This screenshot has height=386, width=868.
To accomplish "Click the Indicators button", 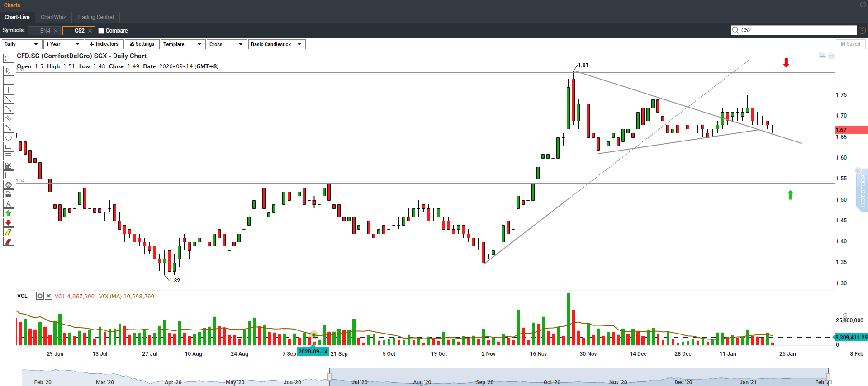I will [x=104, y=44].
